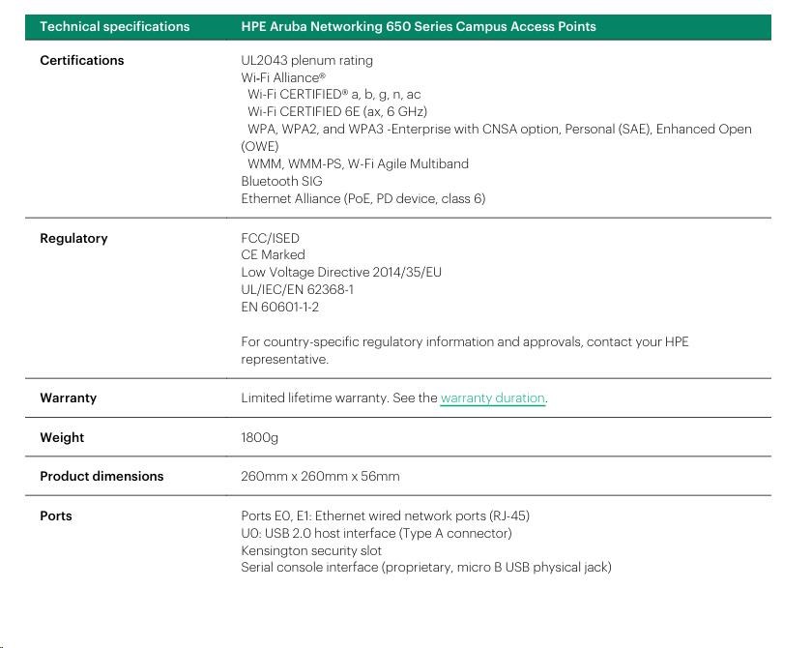Select the 'Serial console interface' line
The height and width of the screenshot is (648, 812).
[x=426, y=567]
